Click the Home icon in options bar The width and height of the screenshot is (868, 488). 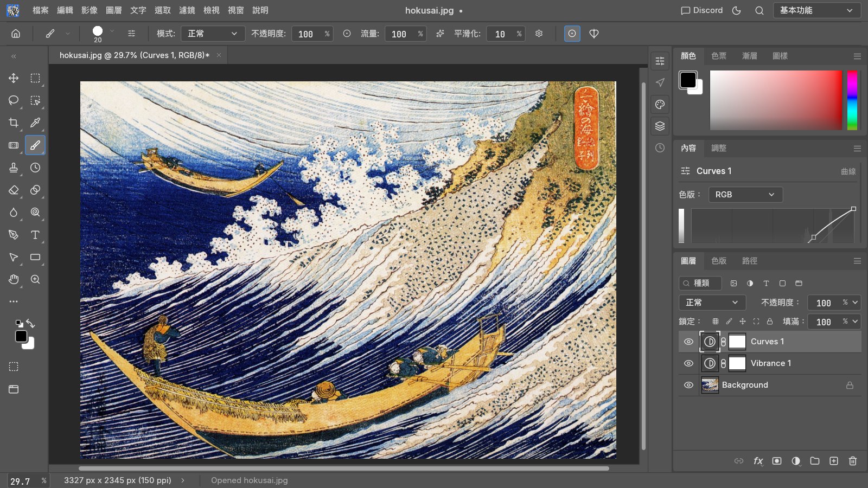point(16,34)
